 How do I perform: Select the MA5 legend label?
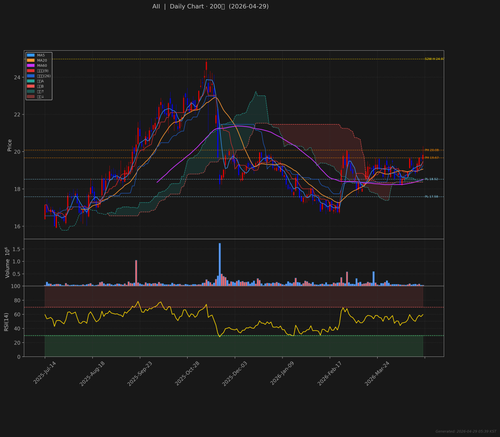pyautogui.click(x=41, y=55)
